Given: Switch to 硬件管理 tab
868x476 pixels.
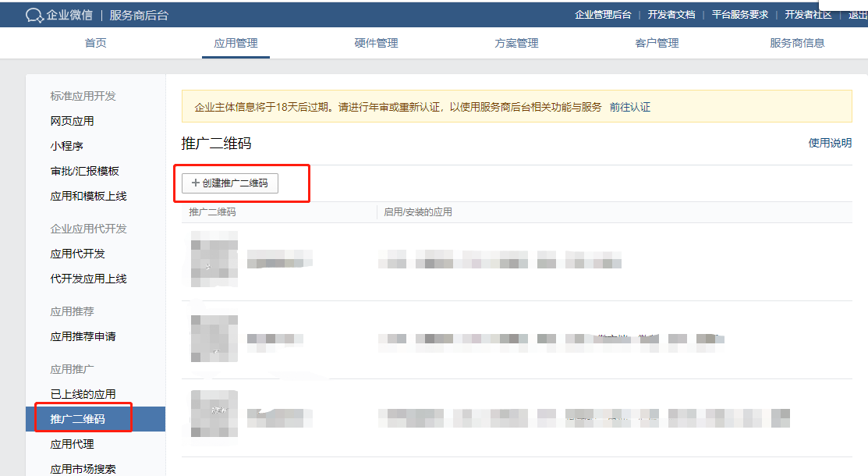Looking at the screenshot, I should pyautogui.click(x=377, y=43).
